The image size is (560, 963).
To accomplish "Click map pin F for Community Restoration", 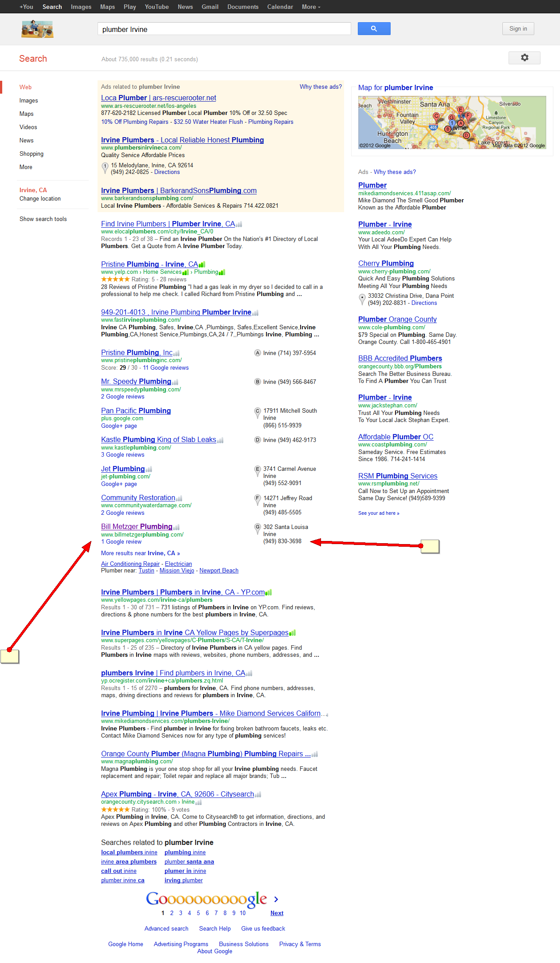I will click(x=257, y=500).
